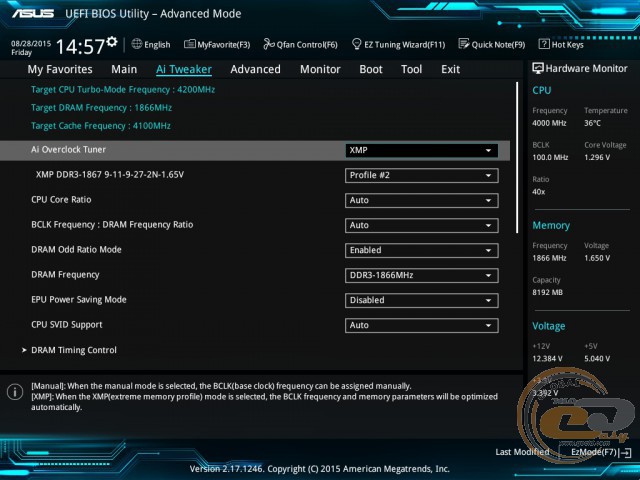The width and height of the screenshot is (640, 480).
Task: Click the EzMode exit arrow icon
Action: [x=625, y=453]
